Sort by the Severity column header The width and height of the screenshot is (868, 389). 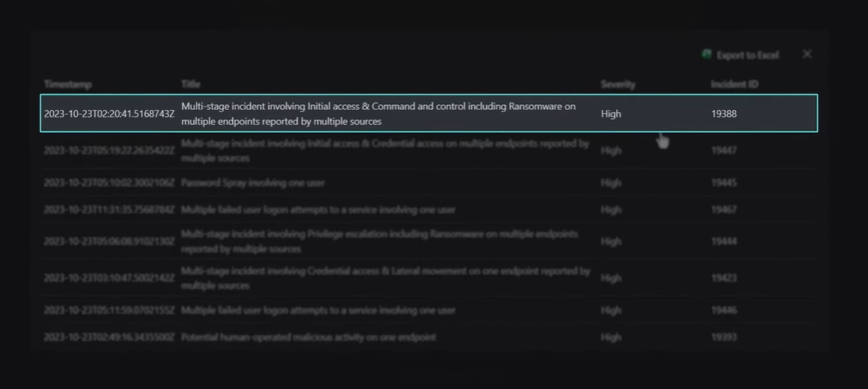coord(618,85)
